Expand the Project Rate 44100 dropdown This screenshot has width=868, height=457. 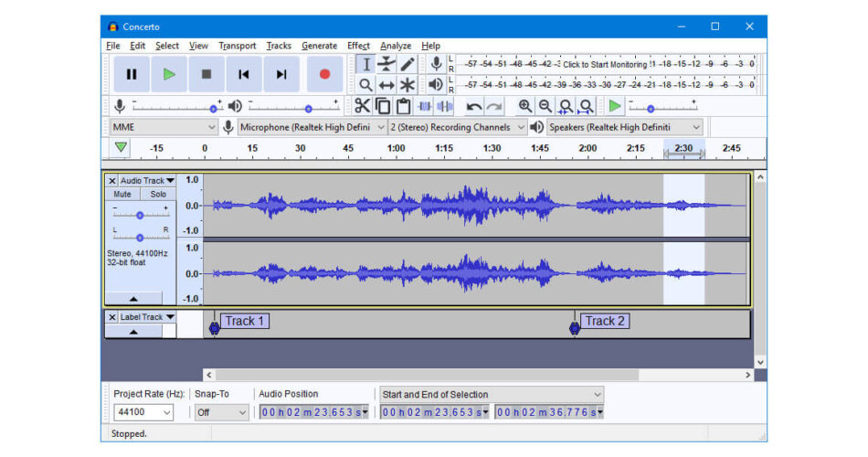pos(143,412)
